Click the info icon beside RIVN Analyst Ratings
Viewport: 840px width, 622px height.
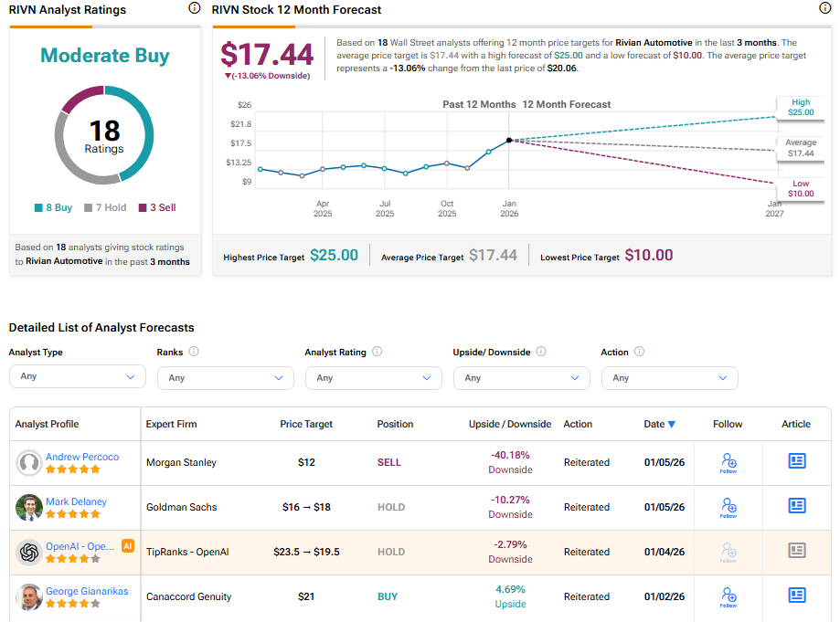(x=194, y=8)
